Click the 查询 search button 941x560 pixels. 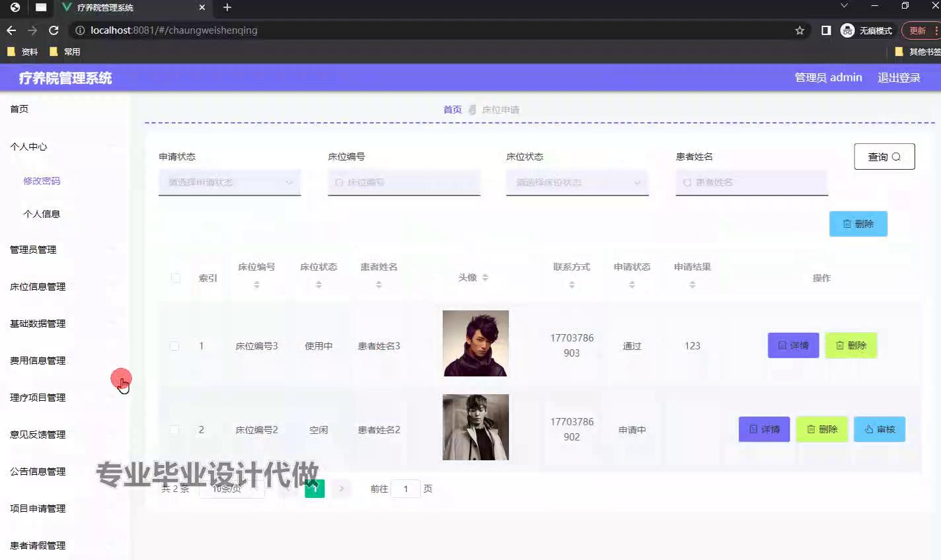pos(884,157)
